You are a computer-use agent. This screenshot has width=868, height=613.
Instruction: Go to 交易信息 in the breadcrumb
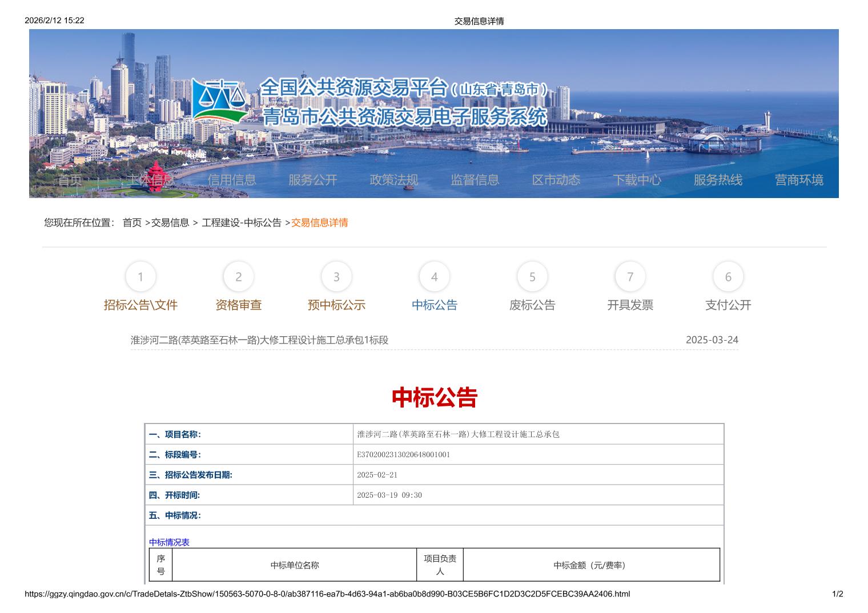pyautogui.click(x=170, y=223)
